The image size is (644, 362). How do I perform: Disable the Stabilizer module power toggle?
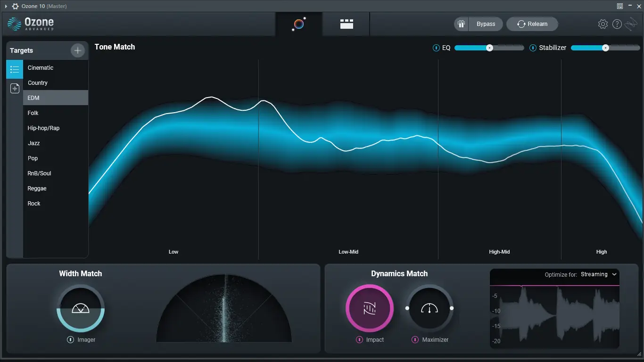pyautogui.click(x=533, y=48)
